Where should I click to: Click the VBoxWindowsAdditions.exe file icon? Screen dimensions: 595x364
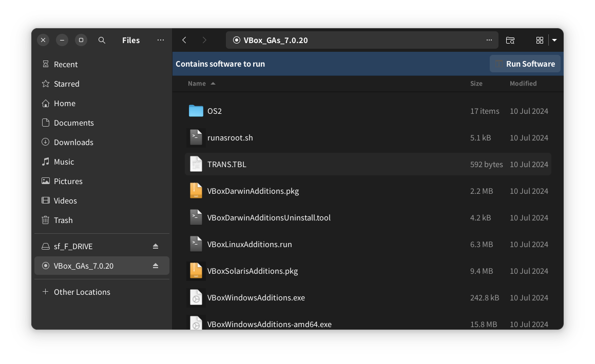(196, 298)
